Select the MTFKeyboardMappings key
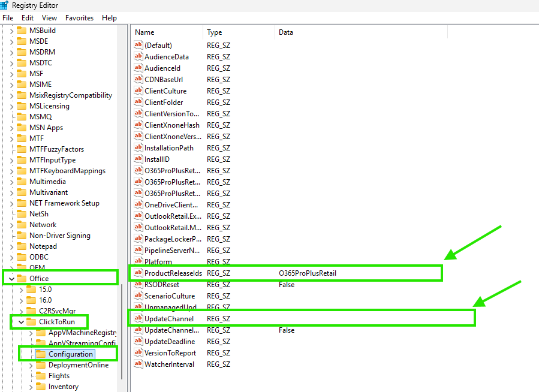The height and width of the screenshot is (392, 539). [67, 171]
